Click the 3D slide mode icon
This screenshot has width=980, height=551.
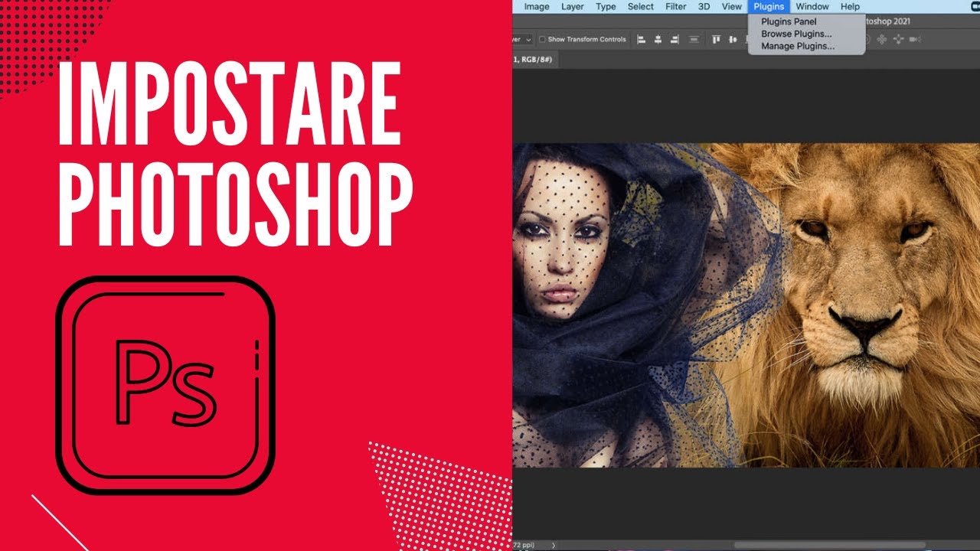coord(898,39)
